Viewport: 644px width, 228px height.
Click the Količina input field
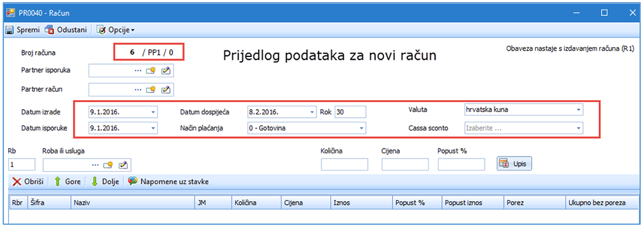coord(345,165)
